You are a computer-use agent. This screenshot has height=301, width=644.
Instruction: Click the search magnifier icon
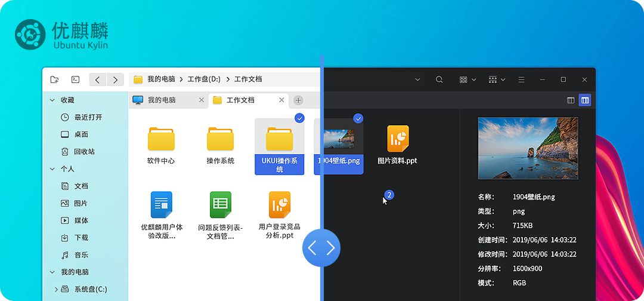(x=439, y=79)
